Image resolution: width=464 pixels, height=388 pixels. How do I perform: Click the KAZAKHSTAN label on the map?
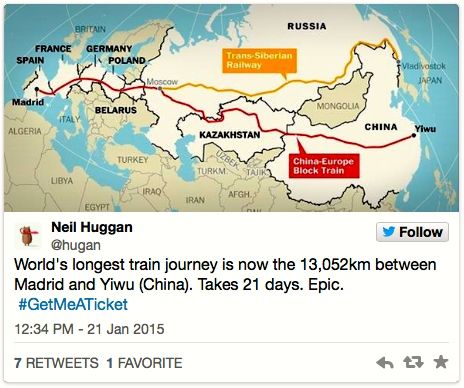pyautogui.click(x=230, y=135)
